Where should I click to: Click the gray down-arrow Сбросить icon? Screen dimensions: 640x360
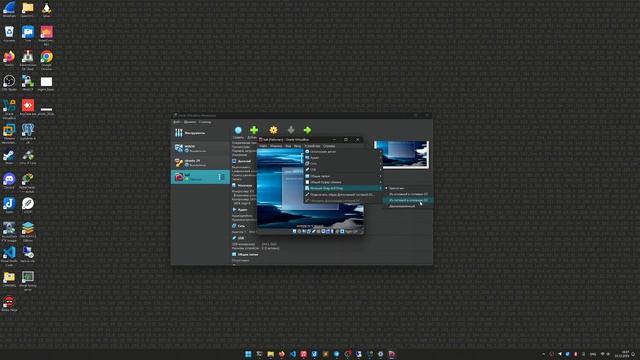point(291,130)
